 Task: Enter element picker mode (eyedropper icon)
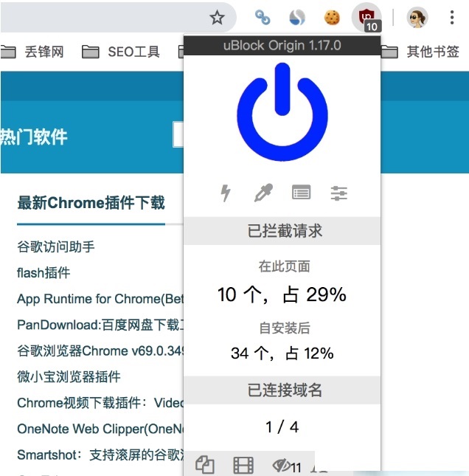point(263,193)
